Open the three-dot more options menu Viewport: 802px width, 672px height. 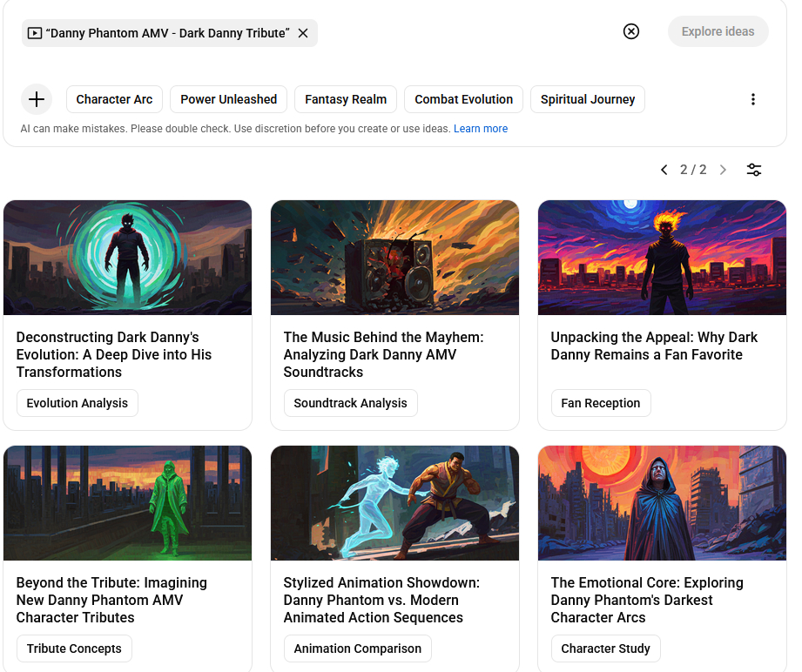753,99
